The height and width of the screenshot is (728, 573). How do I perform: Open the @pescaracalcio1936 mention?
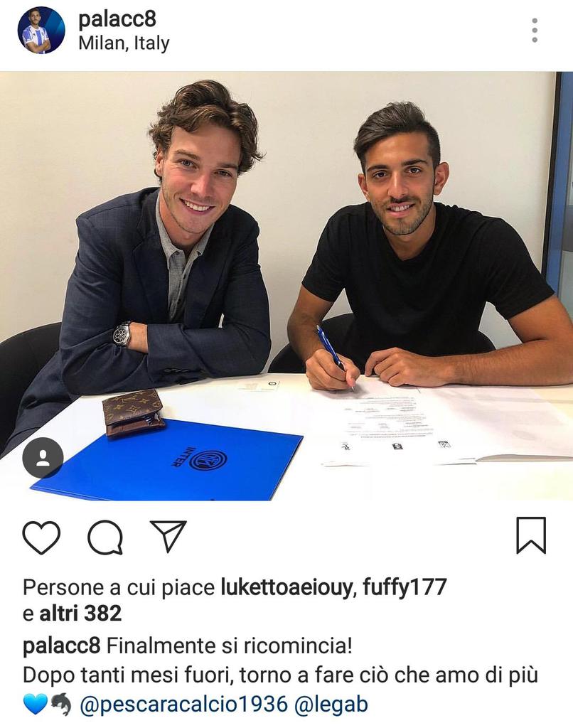[184, 705]
